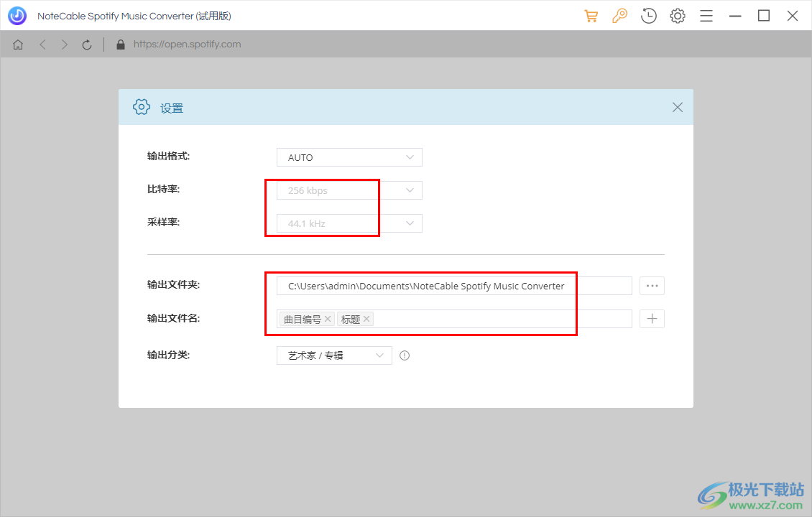This screenshot has width=812, height=517.
Task: Open the 采样率 44.1 kHz dropdown
Action: 349,223
